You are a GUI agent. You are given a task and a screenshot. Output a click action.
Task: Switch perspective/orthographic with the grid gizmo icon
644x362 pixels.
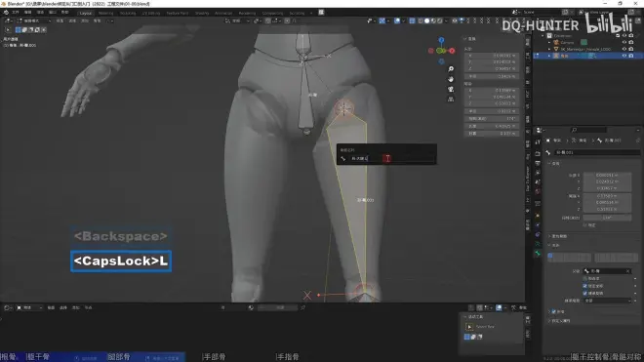click(x=451, y=99)
